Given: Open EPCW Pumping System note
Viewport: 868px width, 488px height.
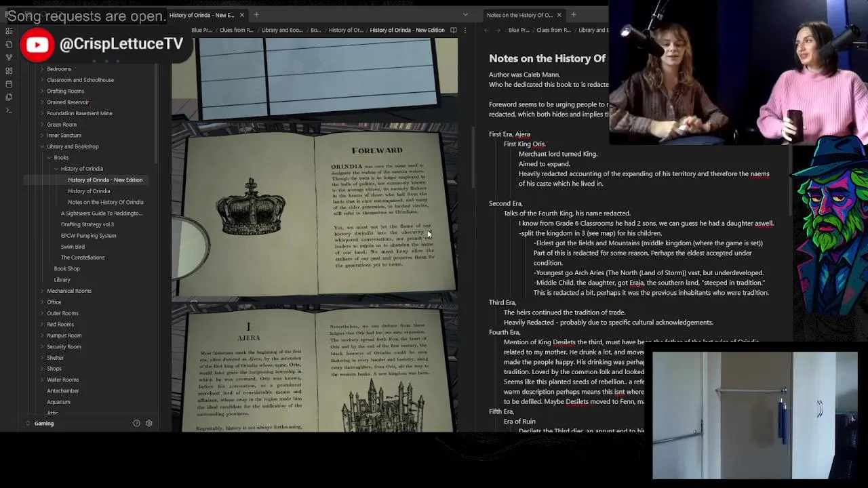Looking at the screenshot, I should click(x=88, y=236).
